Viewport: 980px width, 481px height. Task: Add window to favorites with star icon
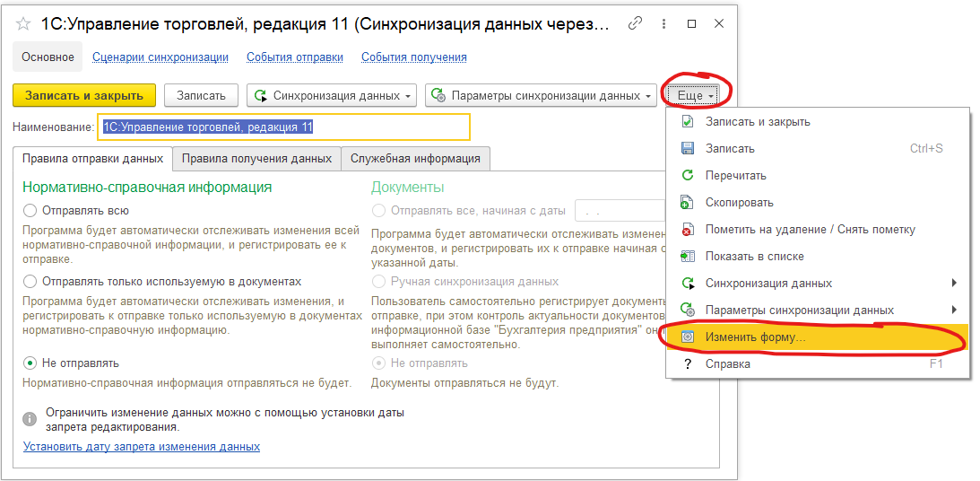pos(23,23)
